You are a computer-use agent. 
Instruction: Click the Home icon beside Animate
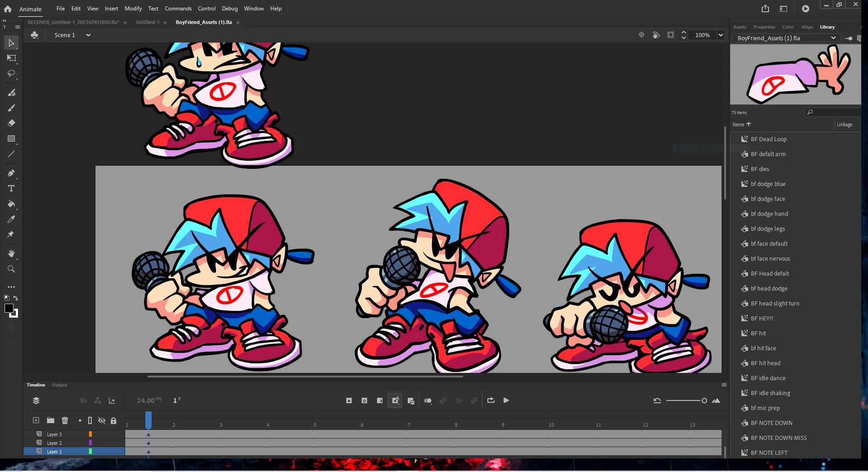(8, 9)
